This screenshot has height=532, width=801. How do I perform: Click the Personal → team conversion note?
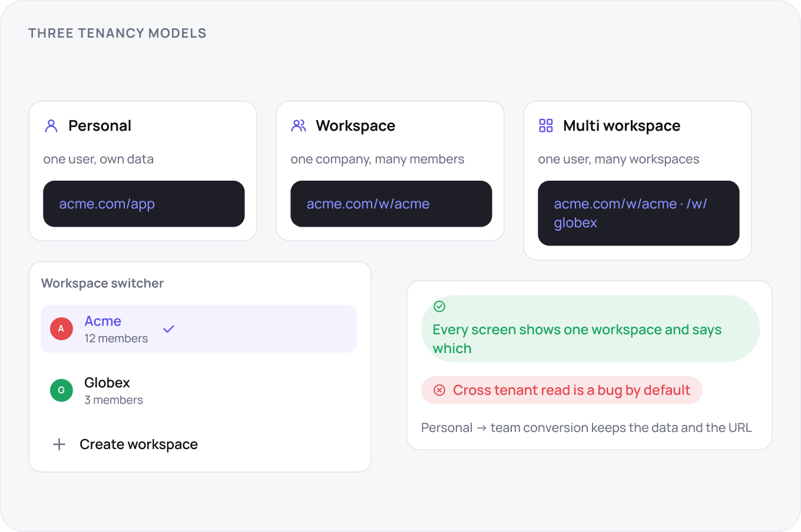[587, 428]
